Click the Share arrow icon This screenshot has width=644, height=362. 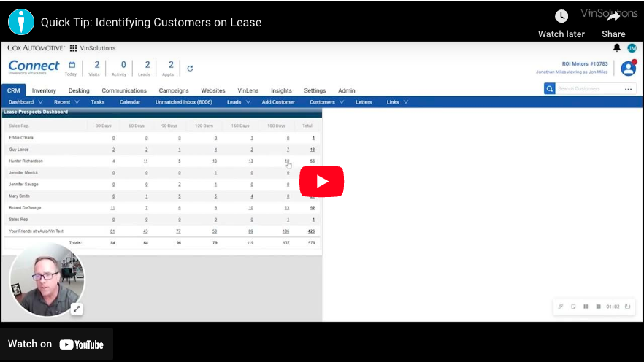613,17
